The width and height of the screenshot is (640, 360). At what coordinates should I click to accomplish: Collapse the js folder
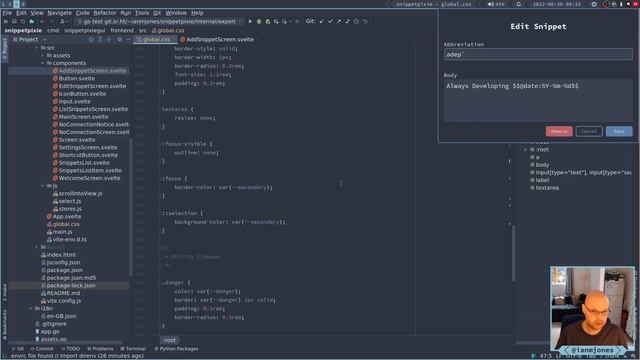point(42,186)
